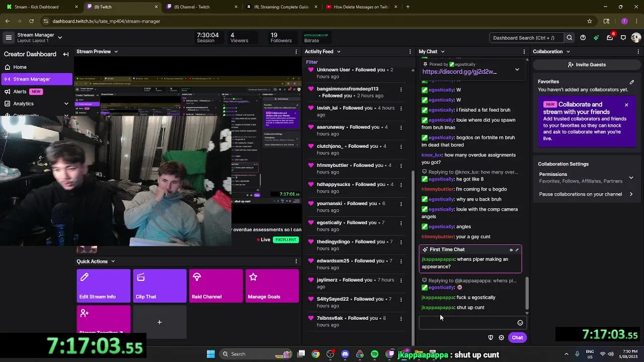The image size is (644, 362).
Task: Open options for egostically follow event
Action: tap(401, 223)
